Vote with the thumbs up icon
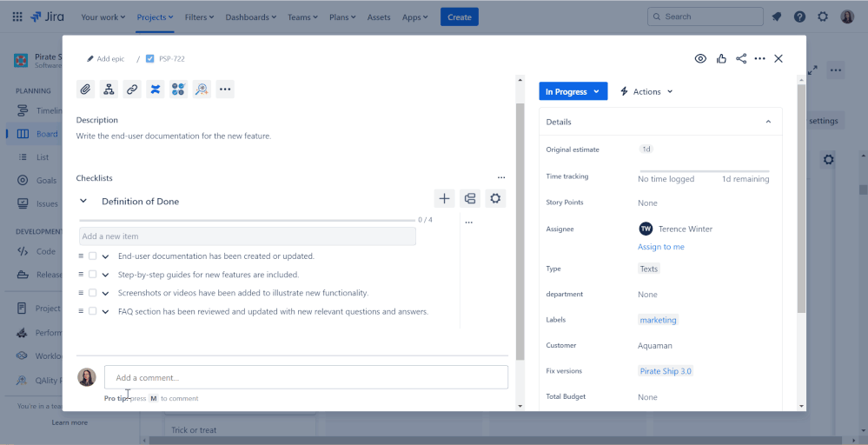The image size is (868, 445). coord(721,59)
